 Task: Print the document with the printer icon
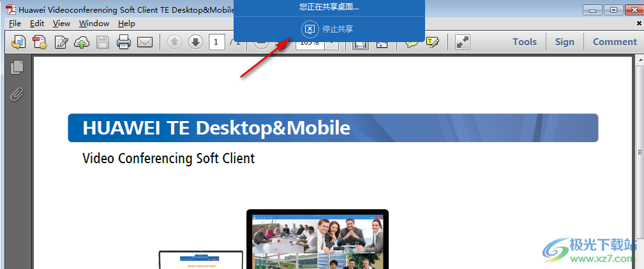pos(124,42)
